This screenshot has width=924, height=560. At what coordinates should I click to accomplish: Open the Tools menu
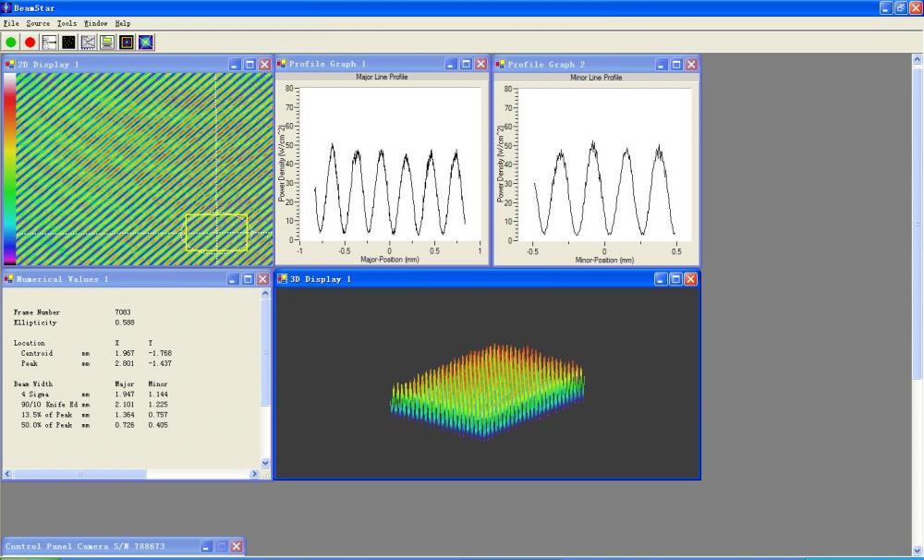(x=67, y=24)
